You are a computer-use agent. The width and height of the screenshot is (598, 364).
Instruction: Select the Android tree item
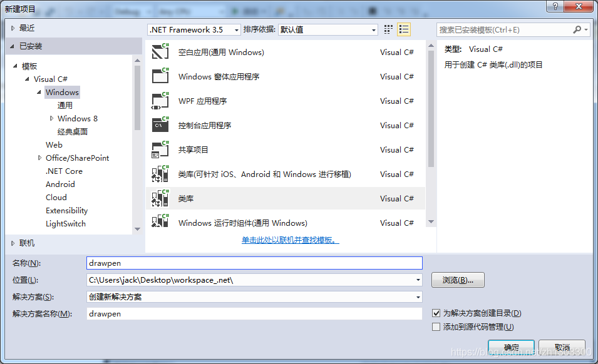(x=60, y=185)
